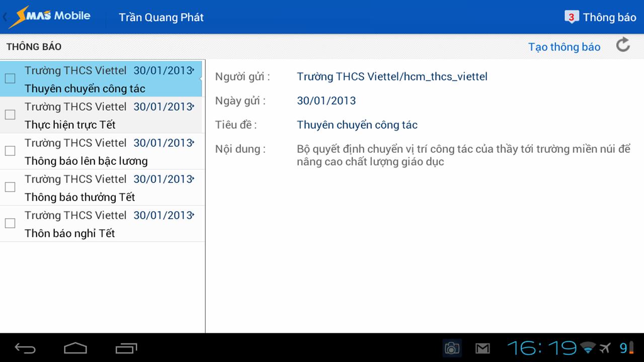Check the Thuyên chuyển công tác checkbox
Viewport: 644px width, 362px height.
pos(10,78)
